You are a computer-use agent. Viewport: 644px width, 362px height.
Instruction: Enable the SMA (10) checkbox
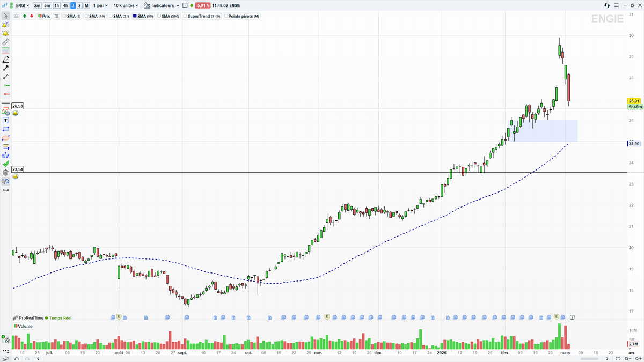pos(86,16)
